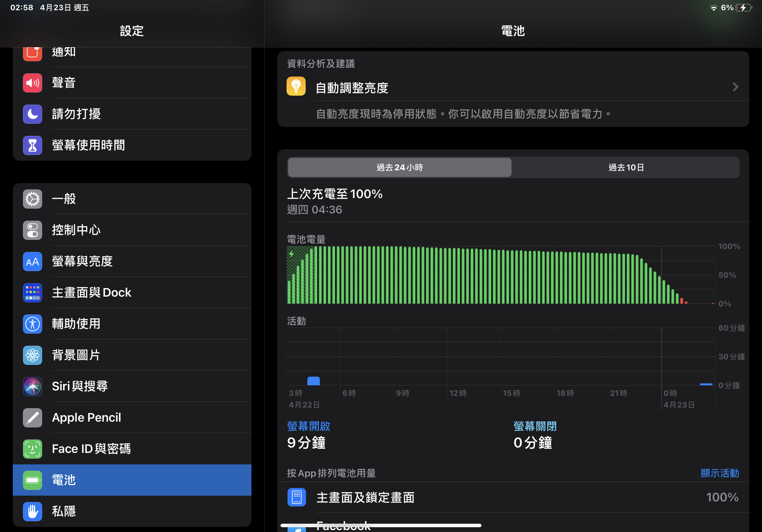Tap the 螢幕關閉 label
The width and height of the screenshot is (762, 532).
click(x=535, y=426)
